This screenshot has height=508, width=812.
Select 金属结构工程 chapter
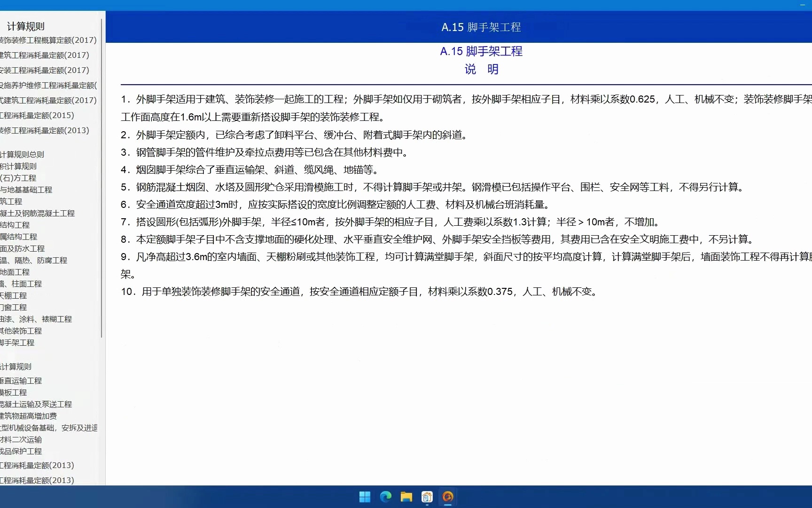18,237
